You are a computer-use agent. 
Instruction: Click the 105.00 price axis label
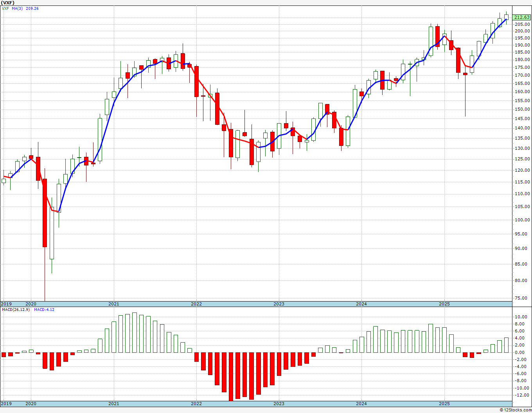click(x=523, y=206)
